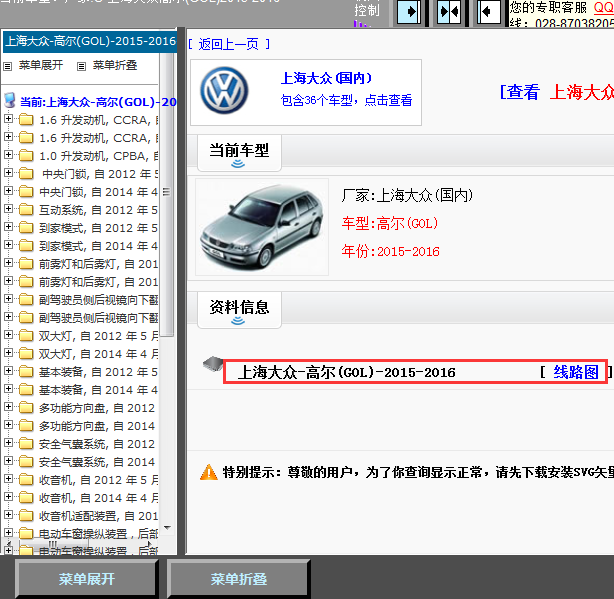
Task: Open the 返回上一页 link
Action: (x=229, y=44)
